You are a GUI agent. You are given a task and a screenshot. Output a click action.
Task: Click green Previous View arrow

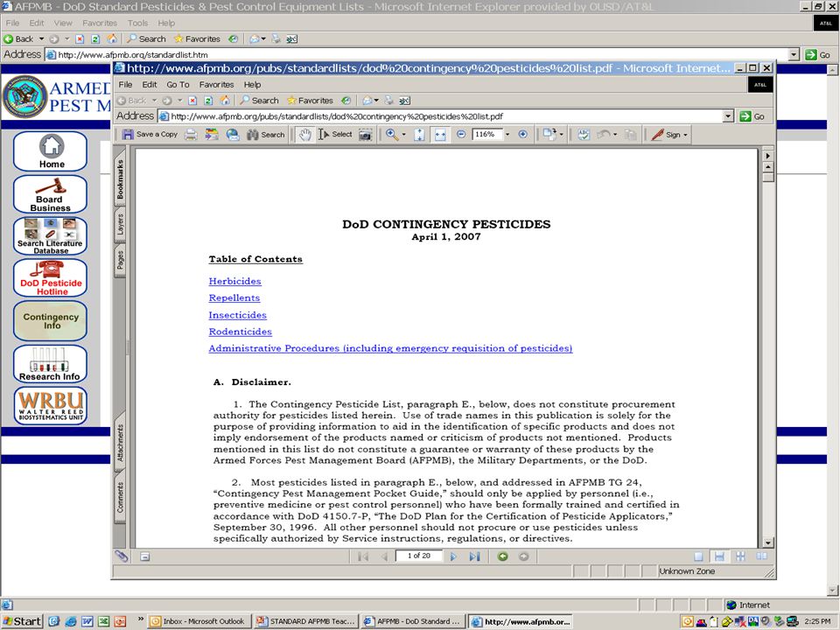coord(502,556)
